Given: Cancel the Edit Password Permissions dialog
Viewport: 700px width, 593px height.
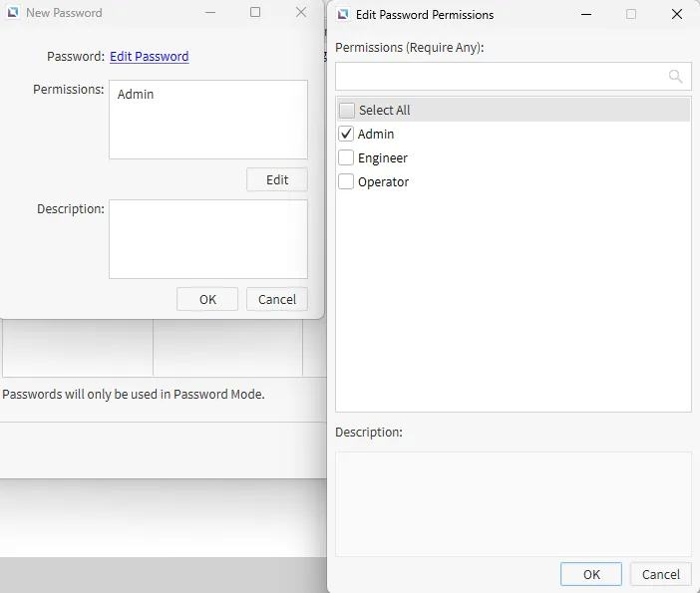Looking at the screenshot, I should click(x=660, y=574).
